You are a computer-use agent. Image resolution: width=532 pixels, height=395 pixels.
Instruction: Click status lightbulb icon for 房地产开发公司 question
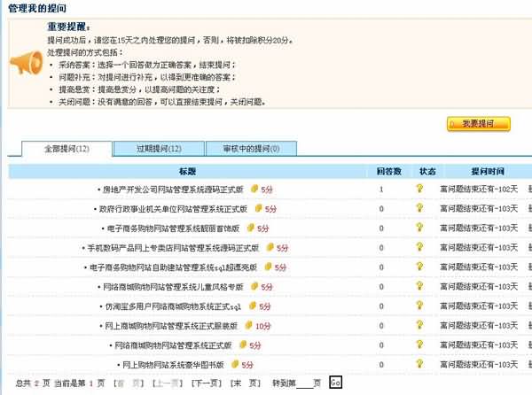click(419, 189)
